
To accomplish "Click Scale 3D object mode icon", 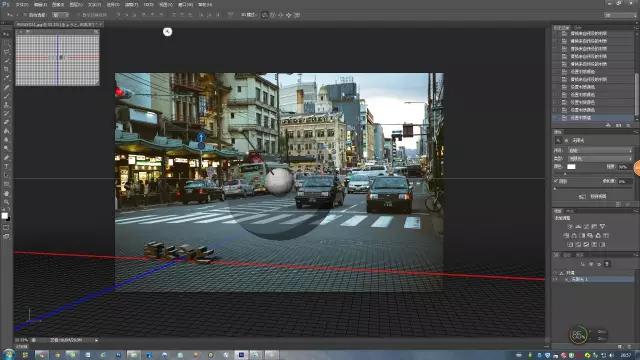I will click(x=297, y=15).
